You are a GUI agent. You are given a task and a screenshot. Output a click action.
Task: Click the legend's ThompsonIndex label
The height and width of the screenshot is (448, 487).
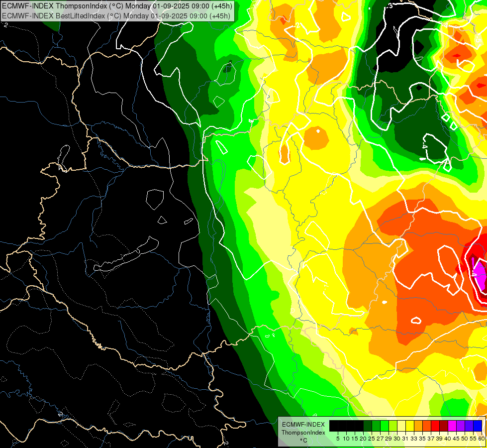tap(303, 433)
